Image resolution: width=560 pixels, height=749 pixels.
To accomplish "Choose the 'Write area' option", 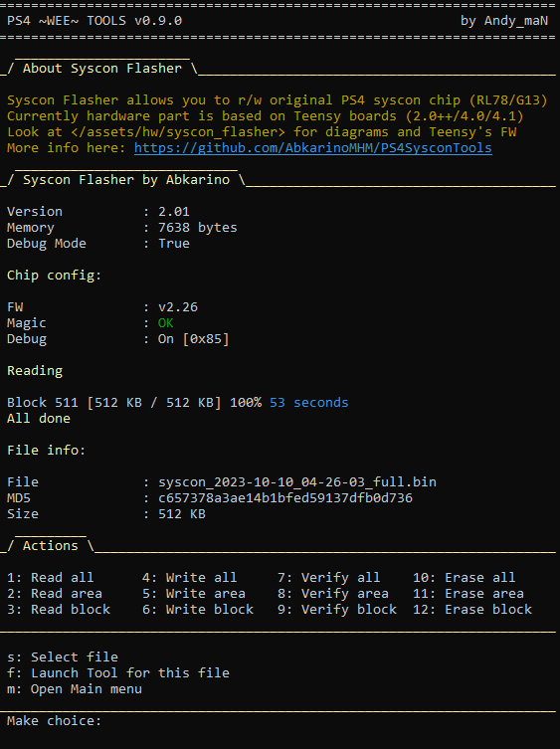I will [x=194, y=593].
